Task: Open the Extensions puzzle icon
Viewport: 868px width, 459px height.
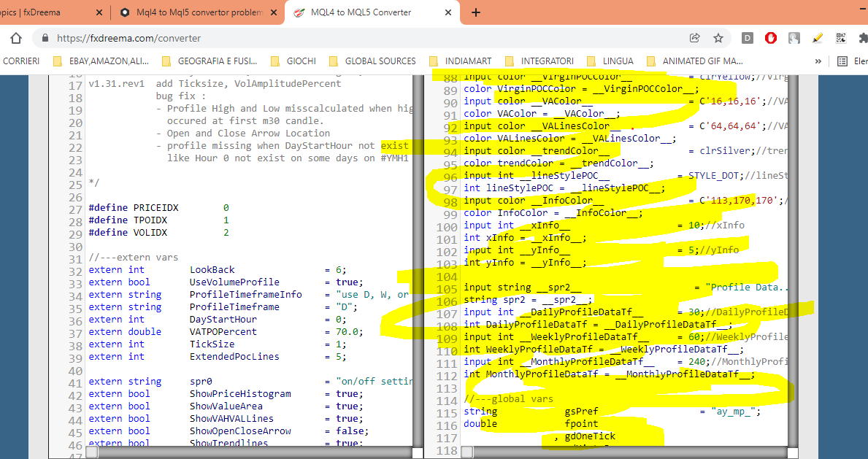Action: tap(863, 38)
